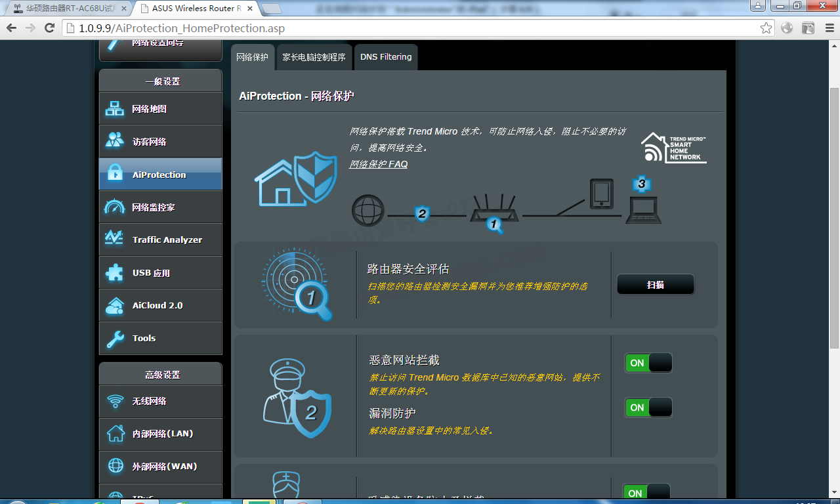Go to Traffic Analyzer

[x=160, y=240]
